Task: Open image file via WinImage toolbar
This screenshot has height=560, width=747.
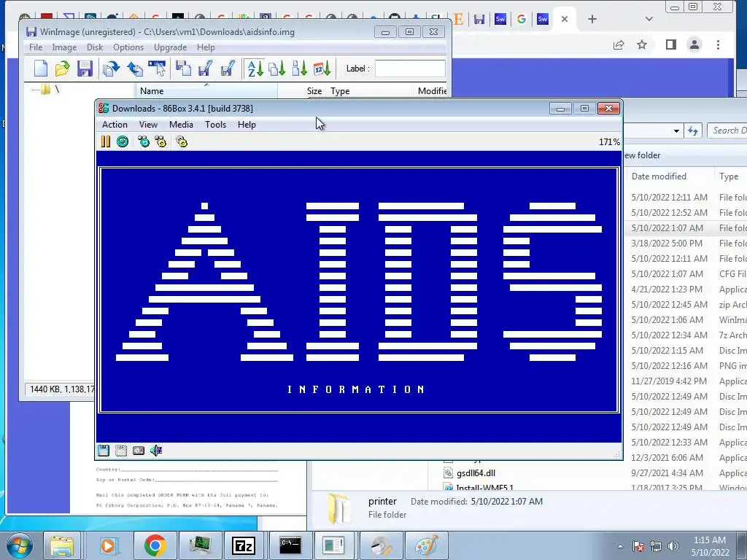Action: (63, 69)
